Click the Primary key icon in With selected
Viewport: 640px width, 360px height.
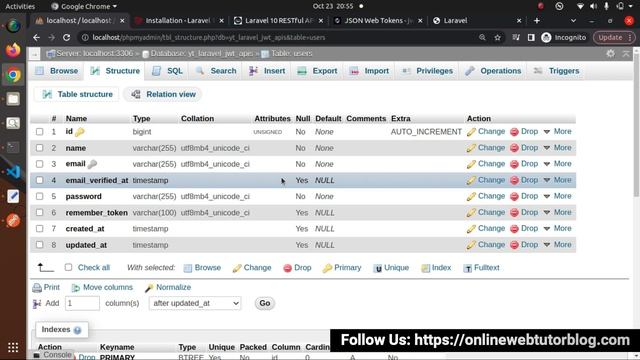[327, 268]
